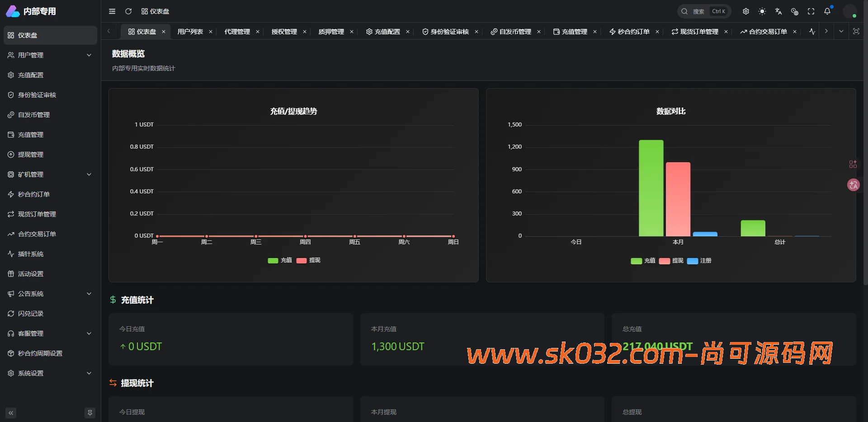Expand the 用户管理 sidebar menu
This screenshot has height=422, width=868.
(33, 55)
